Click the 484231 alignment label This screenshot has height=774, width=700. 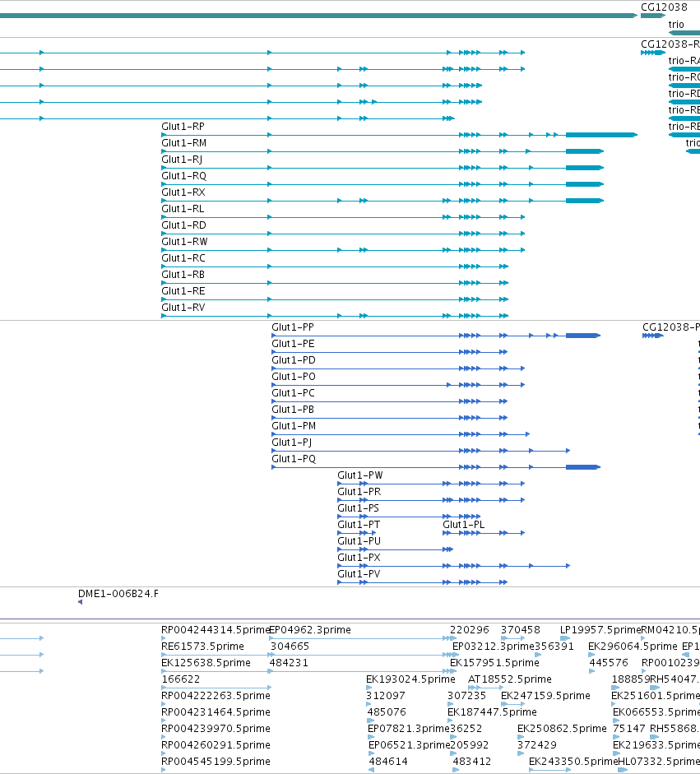pos(289,663)
